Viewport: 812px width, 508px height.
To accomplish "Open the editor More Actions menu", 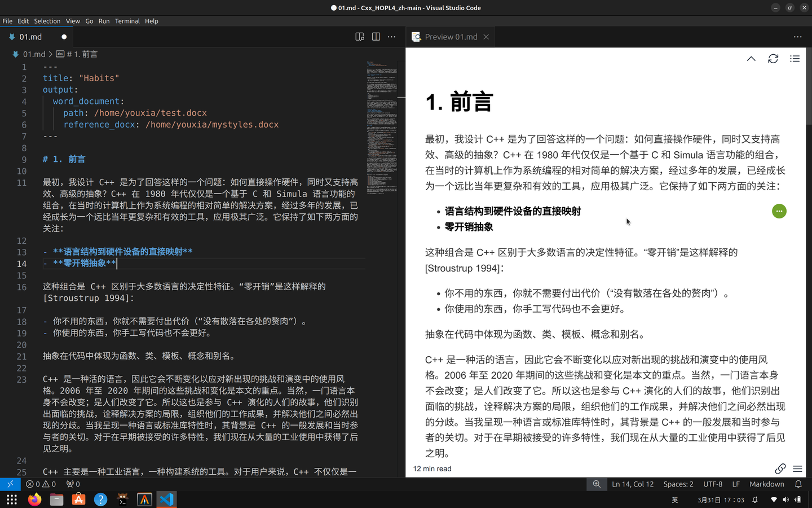I will 391,36.
